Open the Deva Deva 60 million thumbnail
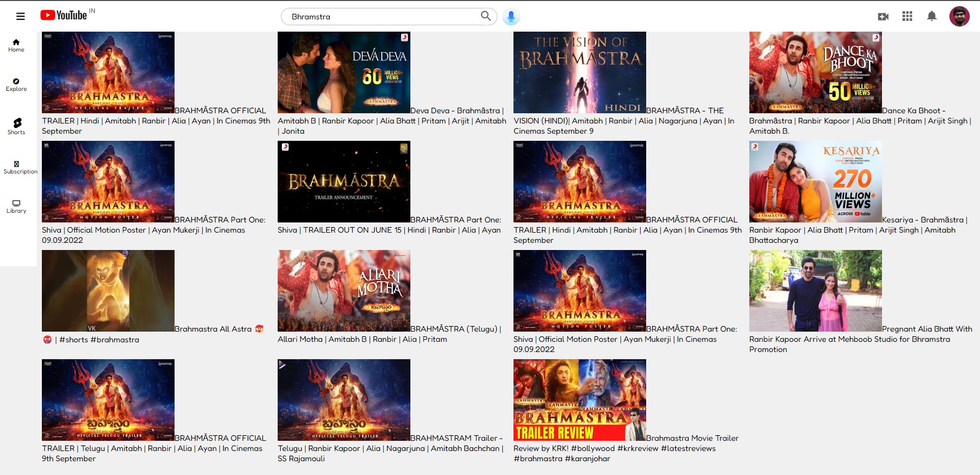This screenshot has height=475, width=980. [344, 72]
